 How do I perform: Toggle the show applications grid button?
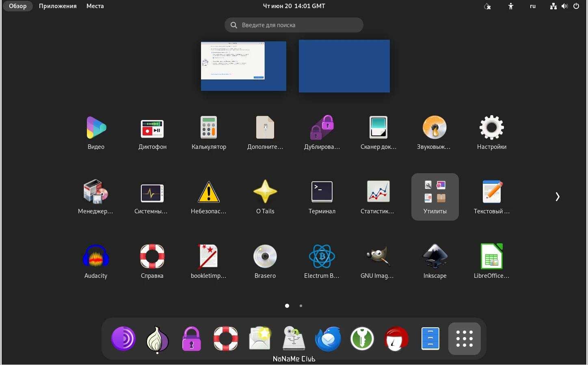tap(465, 339)
